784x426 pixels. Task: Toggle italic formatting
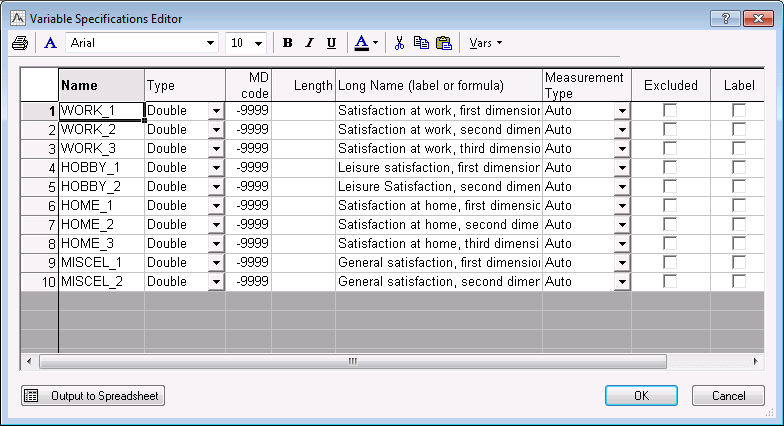pyautogui.click(x=309, y=43)
